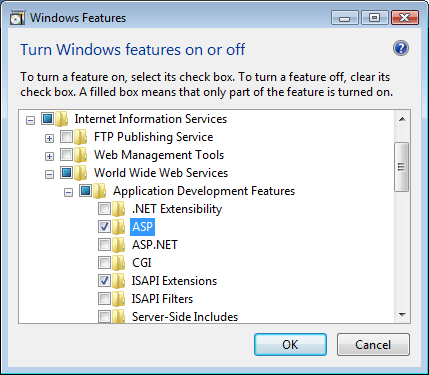
Task: Enable FTP Publishing Service checkbox
Action: tap(66, 136)
